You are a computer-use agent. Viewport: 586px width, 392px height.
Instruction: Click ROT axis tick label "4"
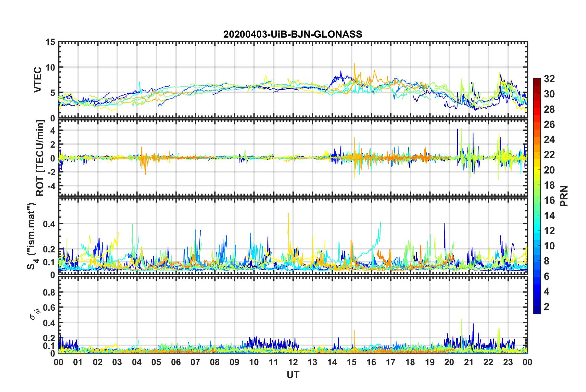tap(53, 131)
